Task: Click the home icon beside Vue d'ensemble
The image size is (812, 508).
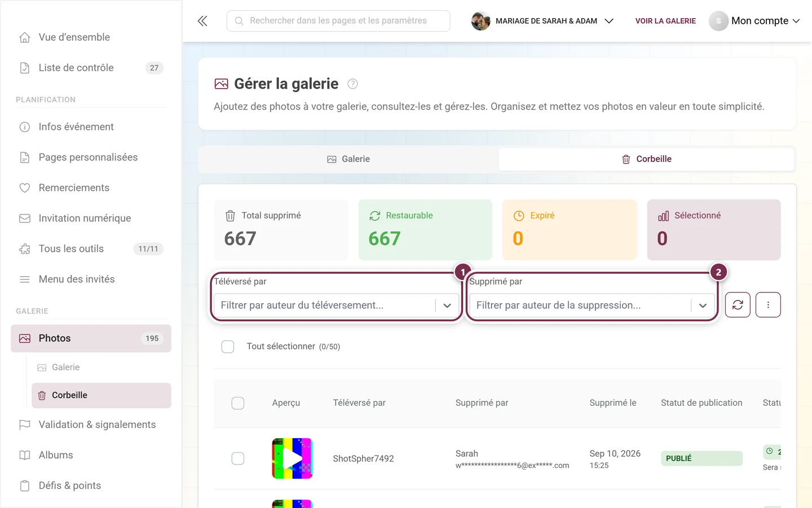Action: (x=25, y=37)
